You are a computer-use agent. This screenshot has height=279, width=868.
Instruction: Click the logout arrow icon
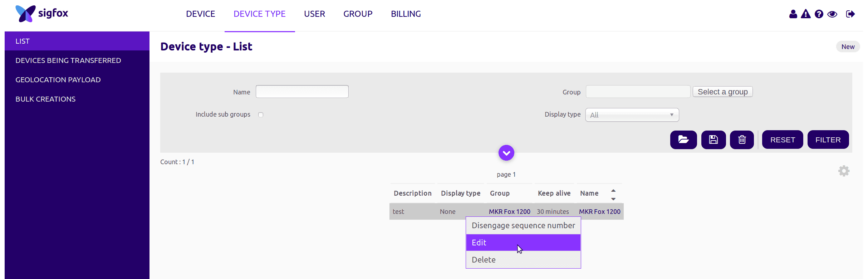point(850,14)
